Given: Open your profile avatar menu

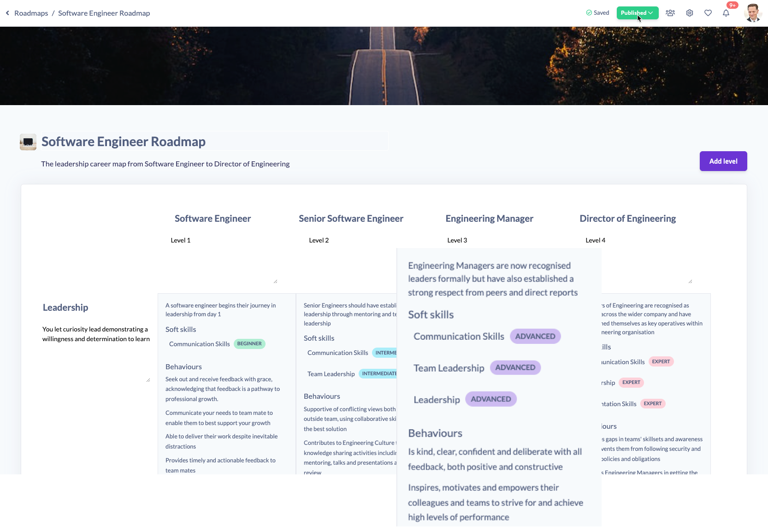Looking at the screenshot, I should coord(752,13).
